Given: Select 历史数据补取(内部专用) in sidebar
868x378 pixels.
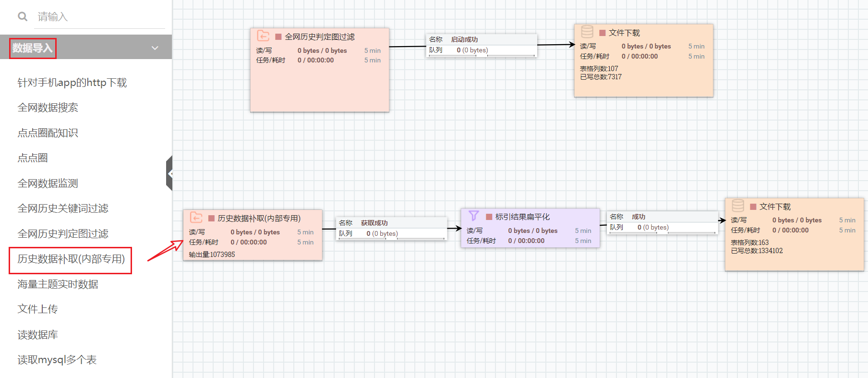Looking at the screenshot, I should (71, 259).
